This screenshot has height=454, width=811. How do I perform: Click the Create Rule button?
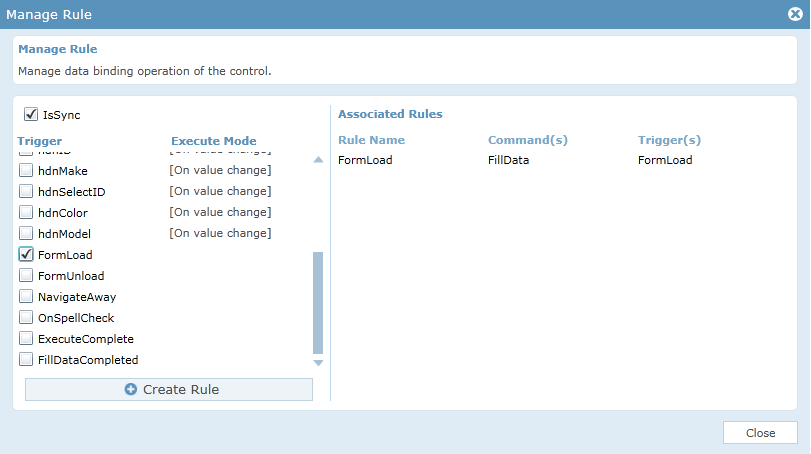click(x=169, y=389)
